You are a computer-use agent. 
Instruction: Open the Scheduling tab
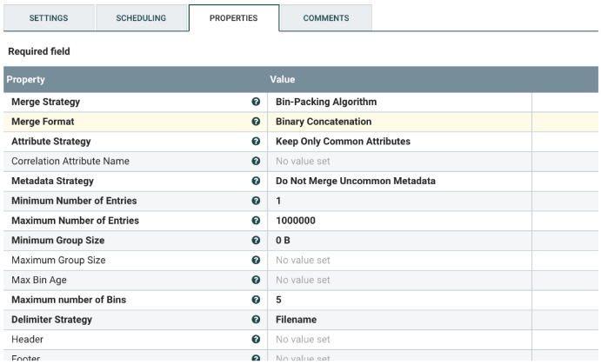tap(141, 18)
